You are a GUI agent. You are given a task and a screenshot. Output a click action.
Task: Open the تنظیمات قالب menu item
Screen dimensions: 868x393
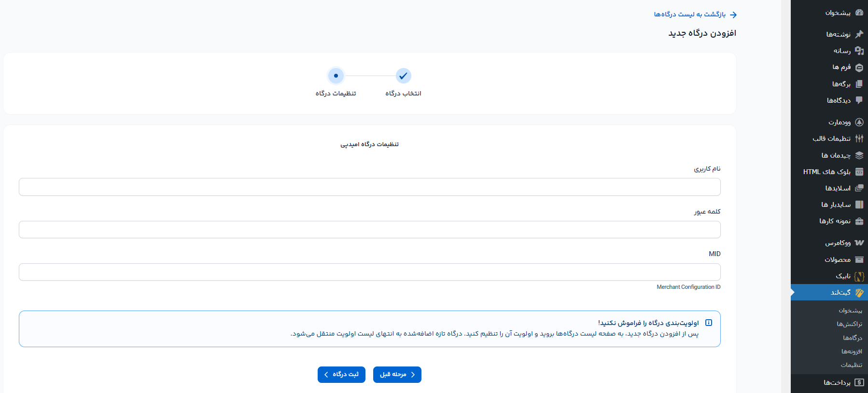[829, 138]
